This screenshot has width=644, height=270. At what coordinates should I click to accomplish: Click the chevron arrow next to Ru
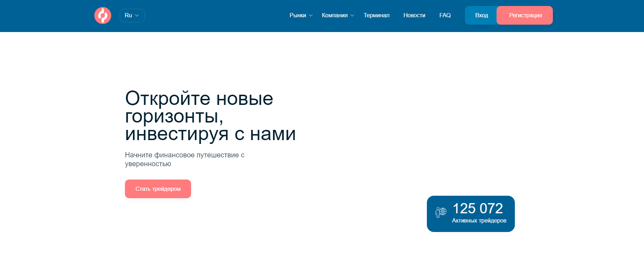tap(137, 15)
